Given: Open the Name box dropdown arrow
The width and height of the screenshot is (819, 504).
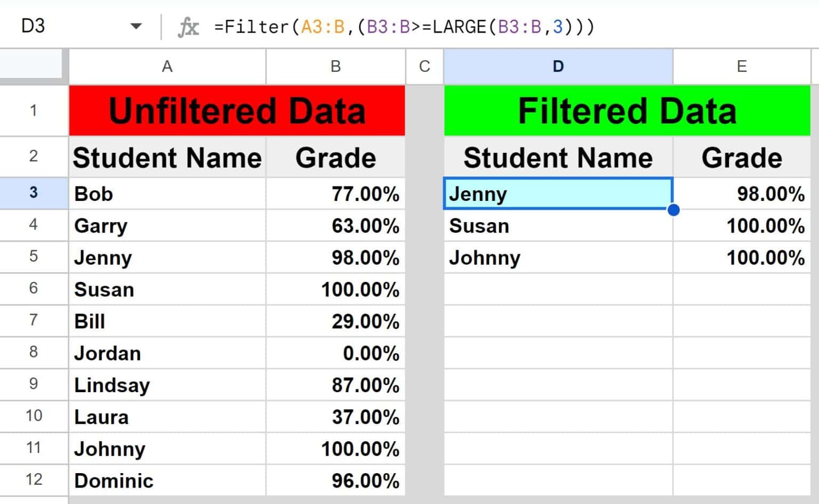Looking at the screenshot, I should [x=136, y=26].
